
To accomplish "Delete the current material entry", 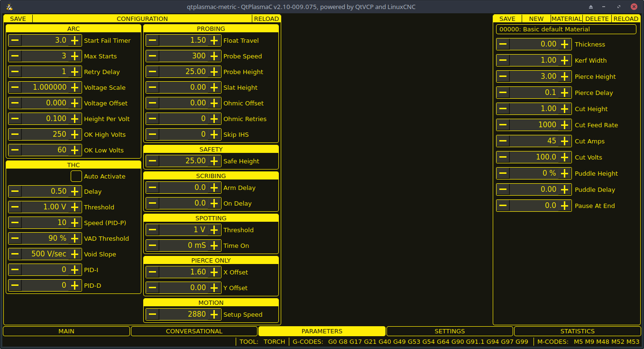I will tap(597, 19).
